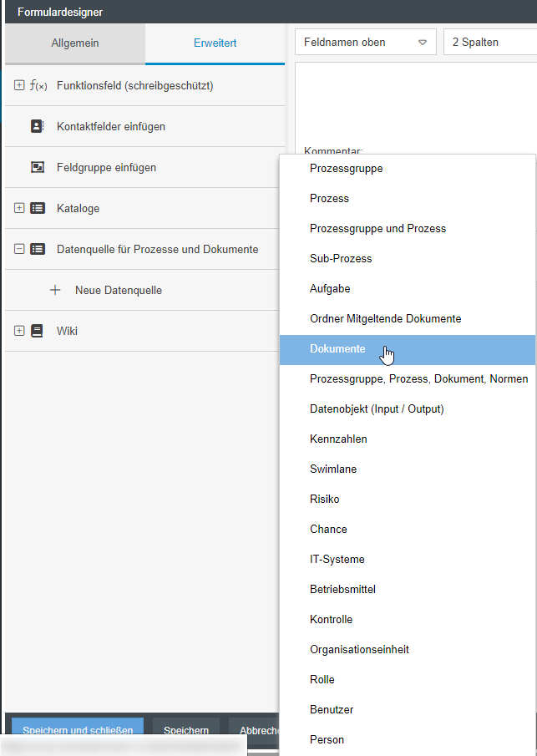Expand the Kataloge tree node

[x=19, y=208]
